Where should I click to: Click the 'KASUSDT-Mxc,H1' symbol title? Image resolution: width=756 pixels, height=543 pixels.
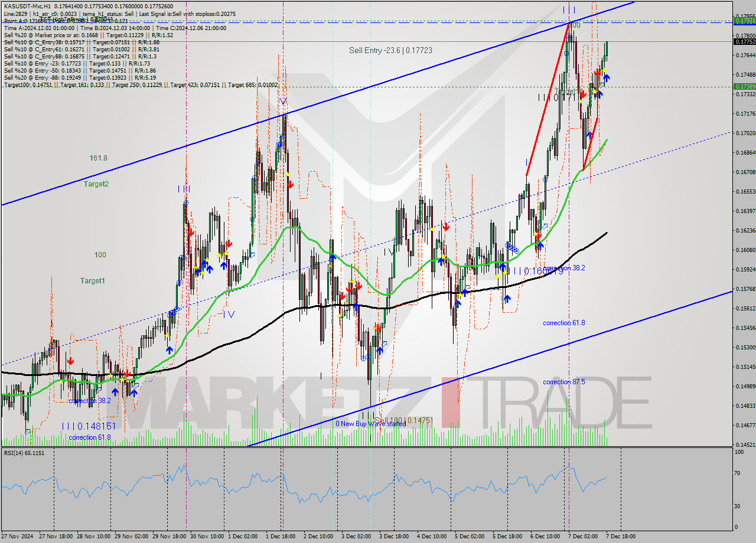(26, 7)
